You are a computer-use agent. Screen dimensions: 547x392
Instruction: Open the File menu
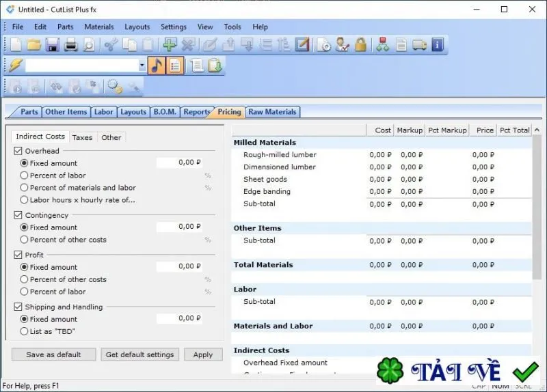(18, 27)
